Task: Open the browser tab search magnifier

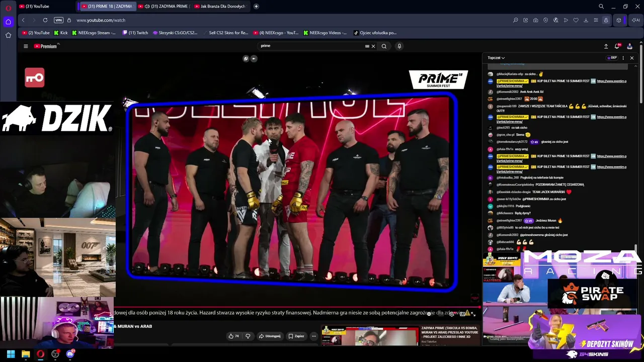Action: tap(601, 7)
